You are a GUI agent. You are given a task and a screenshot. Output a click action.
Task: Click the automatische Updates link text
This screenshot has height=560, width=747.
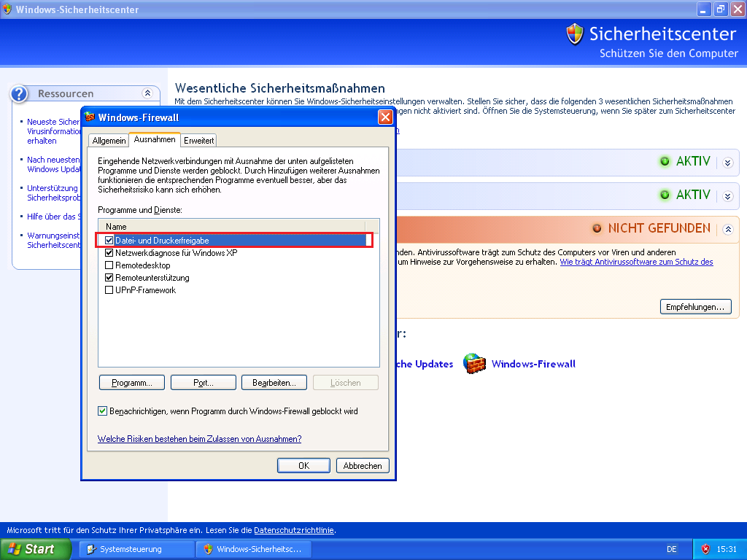click(x=425, y=364)
